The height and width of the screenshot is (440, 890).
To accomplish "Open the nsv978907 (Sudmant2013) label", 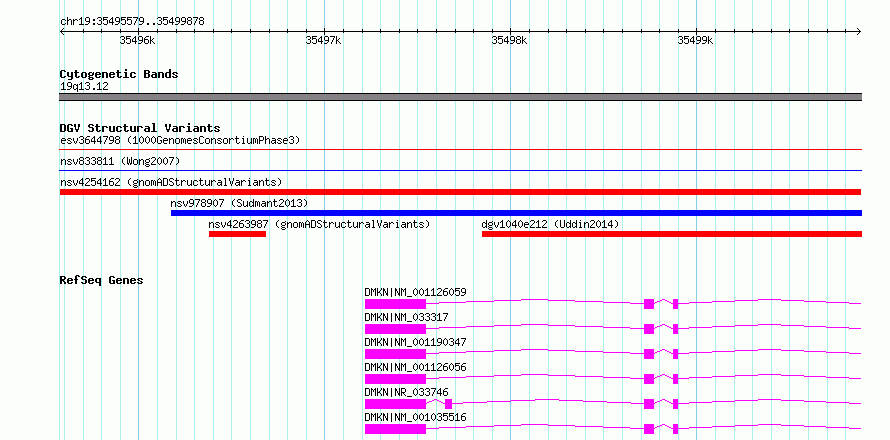I will [239, 203].
